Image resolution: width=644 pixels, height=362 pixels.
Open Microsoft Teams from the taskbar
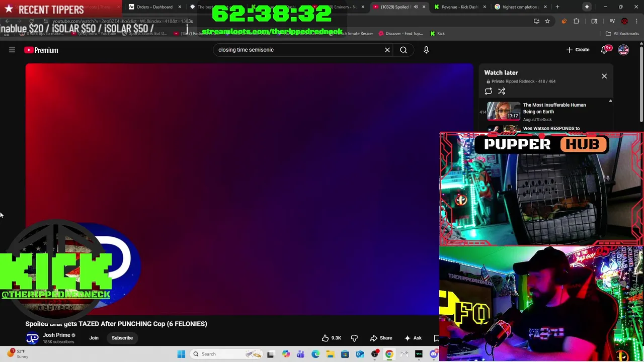pyautogui.click(x=300, y=354)
